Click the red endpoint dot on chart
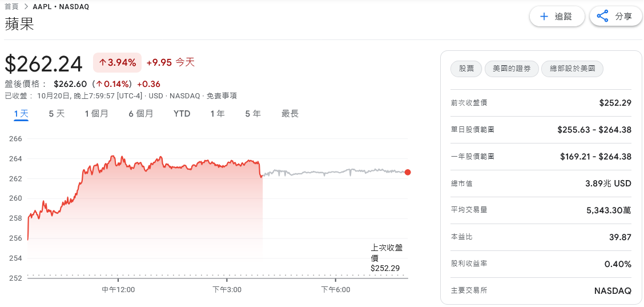Image resolution: width=644 pixels, height=307 pixels. coord(407,172)
